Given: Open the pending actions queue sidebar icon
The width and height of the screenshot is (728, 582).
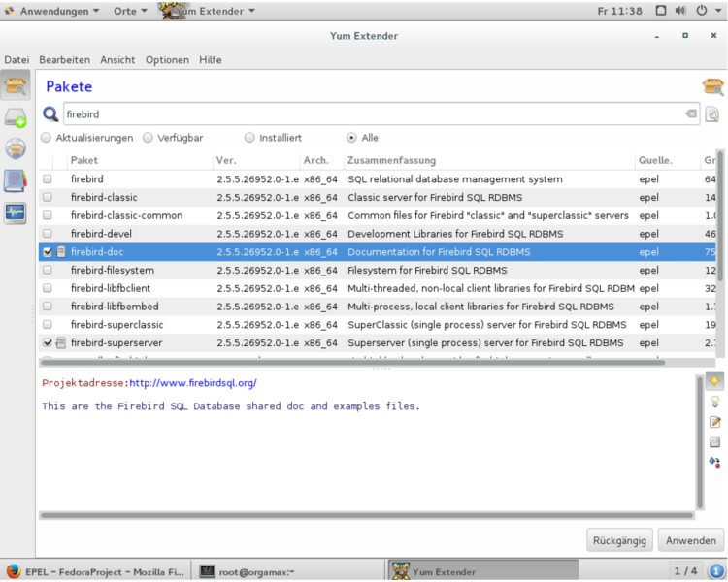Looking at the screenshot, I should point(16,118).
